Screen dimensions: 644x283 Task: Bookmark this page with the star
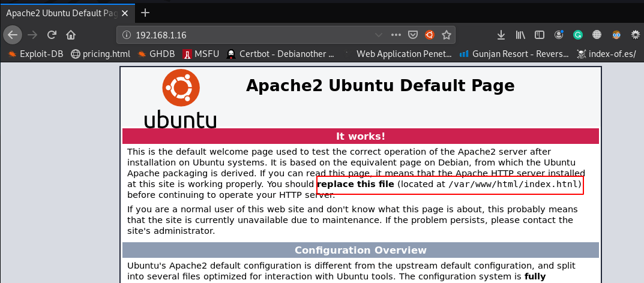(x=446, y=35)
